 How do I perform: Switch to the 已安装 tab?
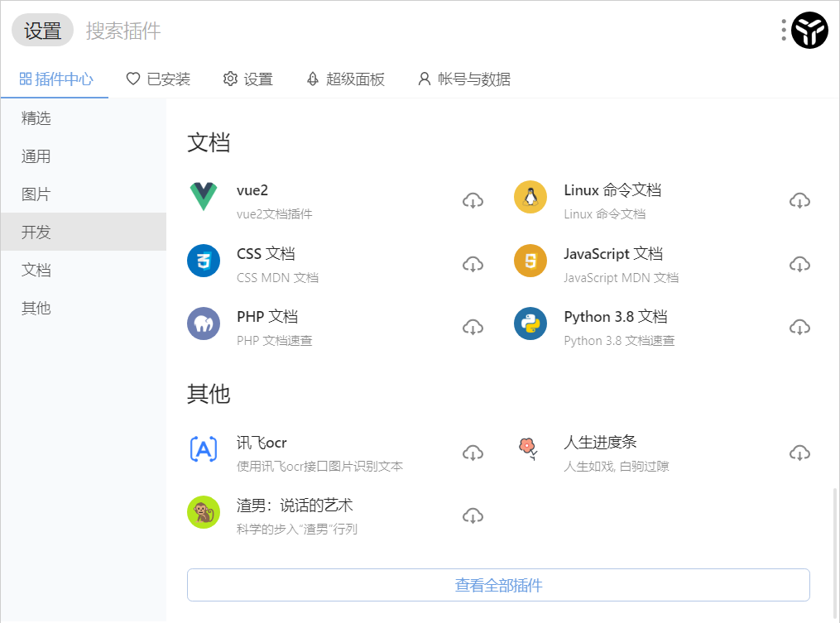pos(158,79)
